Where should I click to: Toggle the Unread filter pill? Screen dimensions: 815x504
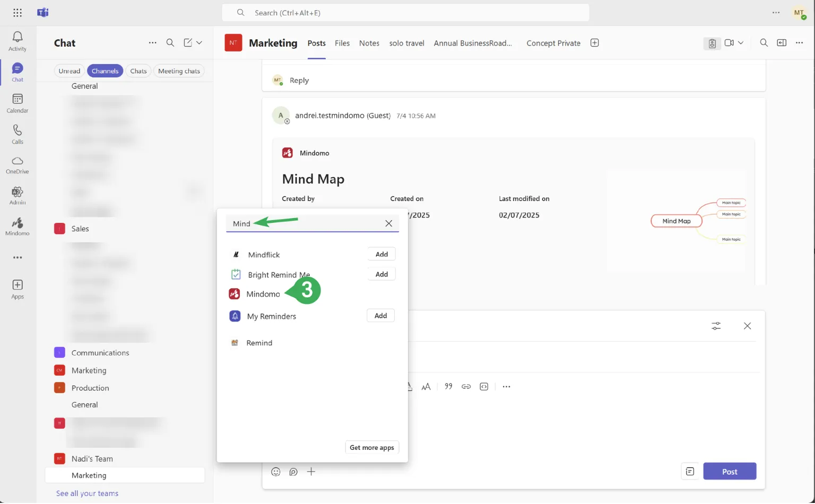(70, 71)
